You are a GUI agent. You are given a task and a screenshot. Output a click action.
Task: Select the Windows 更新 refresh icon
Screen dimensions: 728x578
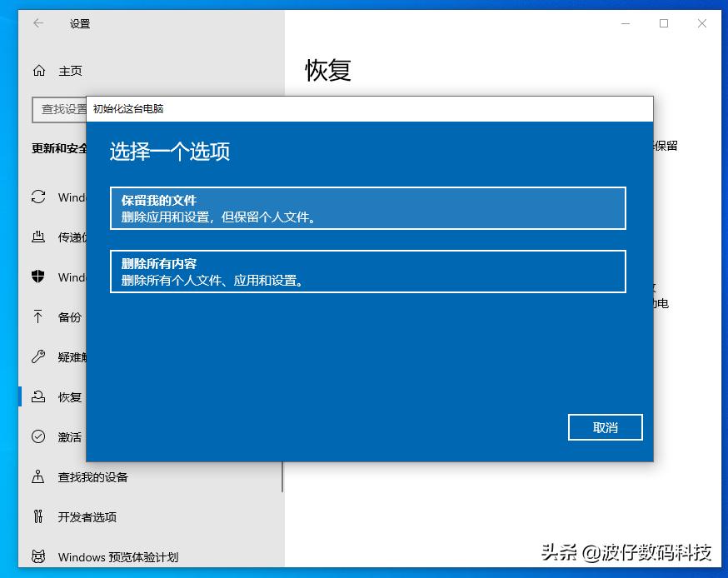click(39, 197)
